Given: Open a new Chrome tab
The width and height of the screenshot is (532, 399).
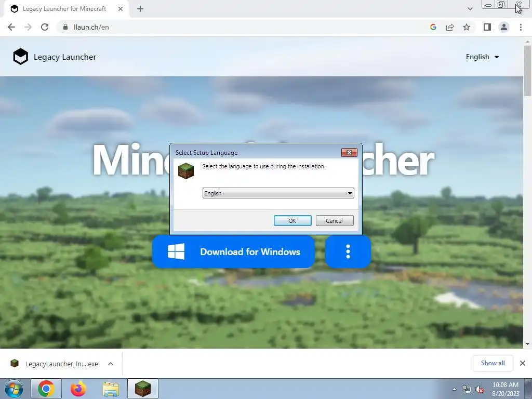Looking at the screenshot, I should pos(140,9).
